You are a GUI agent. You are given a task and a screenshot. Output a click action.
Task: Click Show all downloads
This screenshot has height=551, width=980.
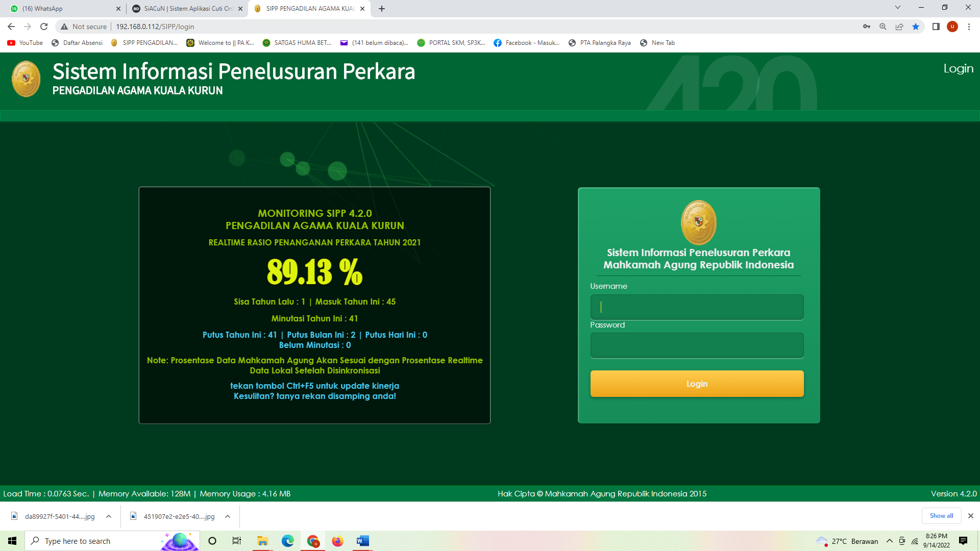point(941,516)
